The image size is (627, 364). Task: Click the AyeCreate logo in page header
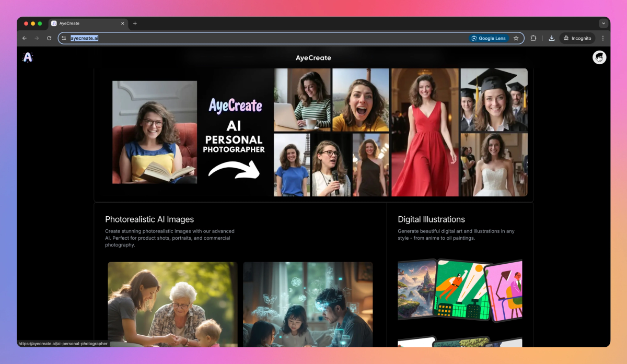tap(28, 57)
